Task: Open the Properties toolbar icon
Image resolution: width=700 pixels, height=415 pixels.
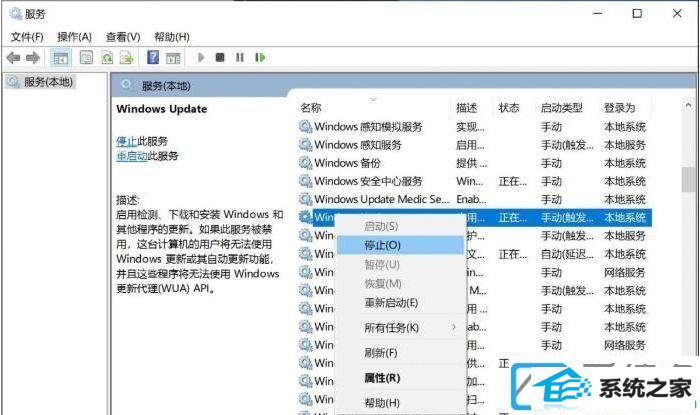Action: coord(86,58)
